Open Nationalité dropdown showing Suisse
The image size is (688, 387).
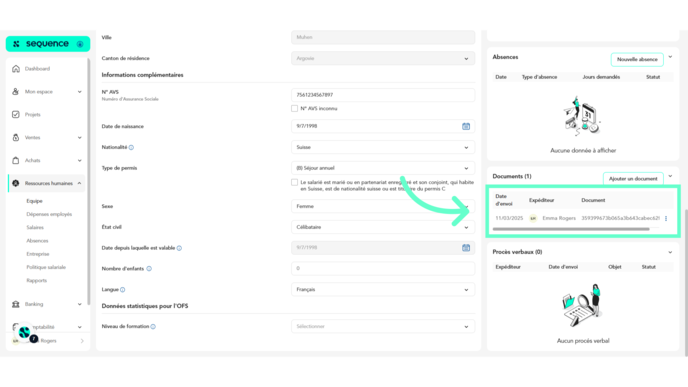pos(383,147)
